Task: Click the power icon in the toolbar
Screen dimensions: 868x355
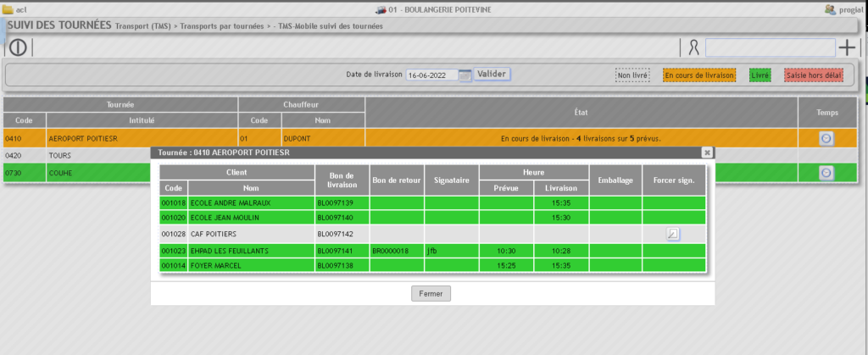Action: click(x=19, y=47)
